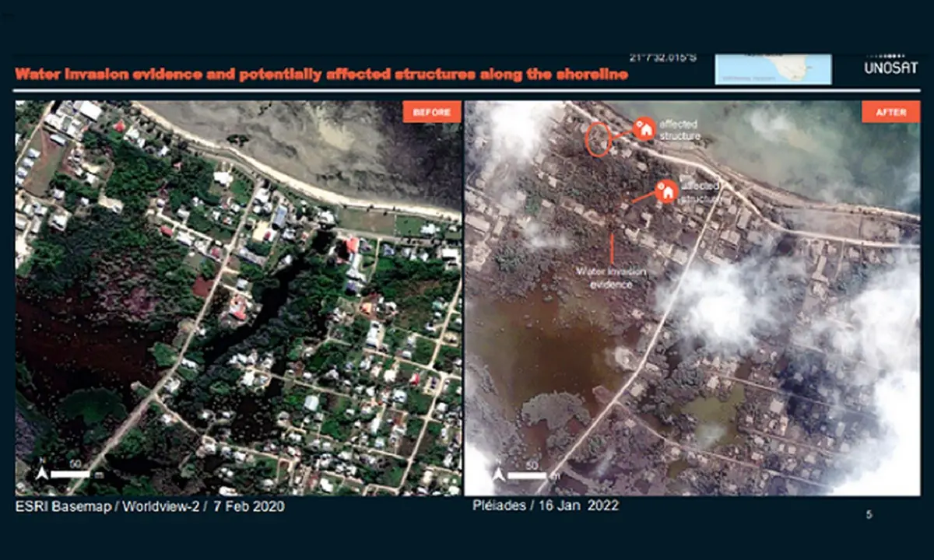Click the upper affected structure house icon
Screen dimensions: 934x560
pos(644,128)
